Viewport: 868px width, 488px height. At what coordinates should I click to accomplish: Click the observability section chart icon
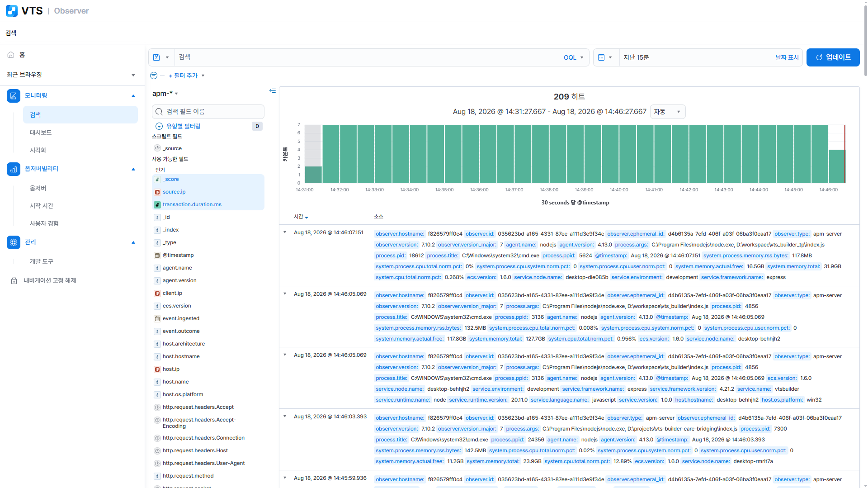coord(14,169)
